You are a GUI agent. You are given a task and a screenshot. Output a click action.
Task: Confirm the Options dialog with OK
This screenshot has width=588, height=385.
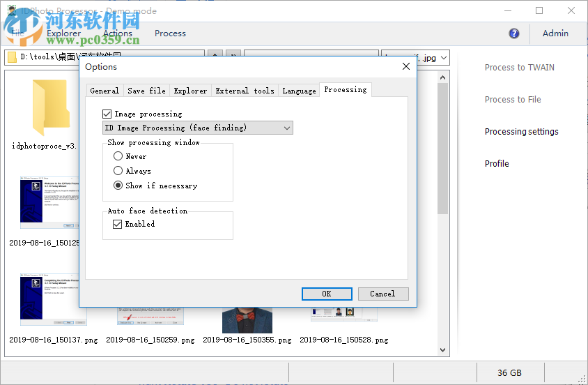(x=327, y=294)
